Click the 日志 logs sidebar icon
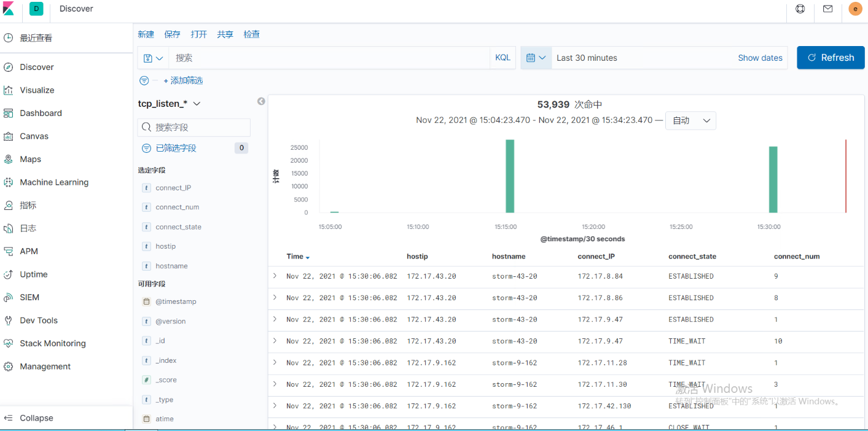The image size is (868, 431). tap(9, 228)
